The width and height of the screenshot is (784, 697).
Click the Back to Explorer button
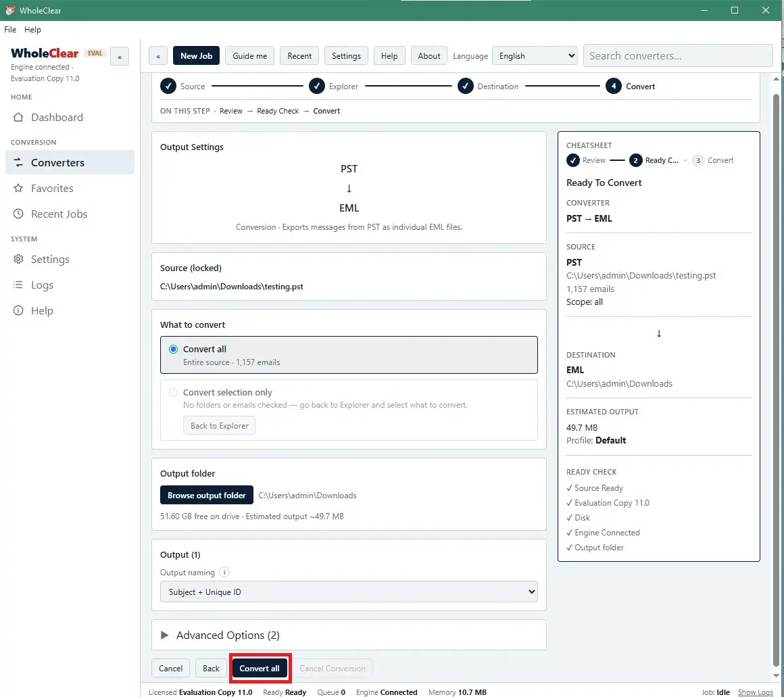[x=219, y=425]
